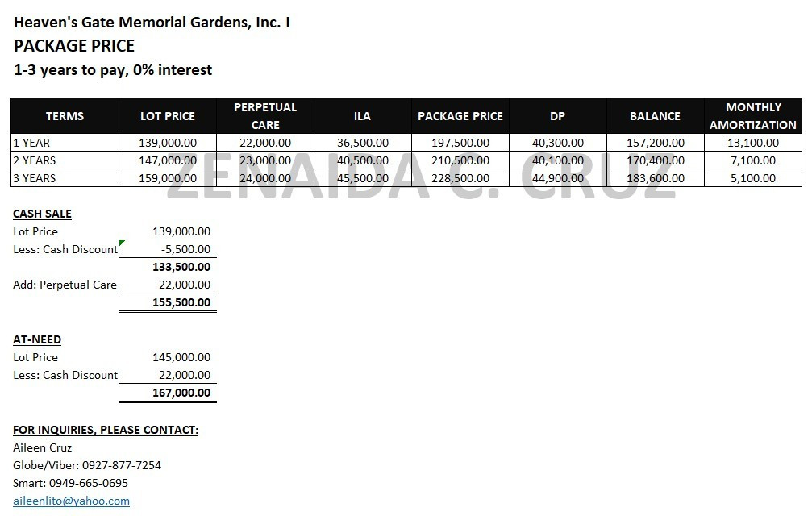This screenshot has width=812, height=516.
Task: Click the 44,900.00 DP cell
Action: 558,178
